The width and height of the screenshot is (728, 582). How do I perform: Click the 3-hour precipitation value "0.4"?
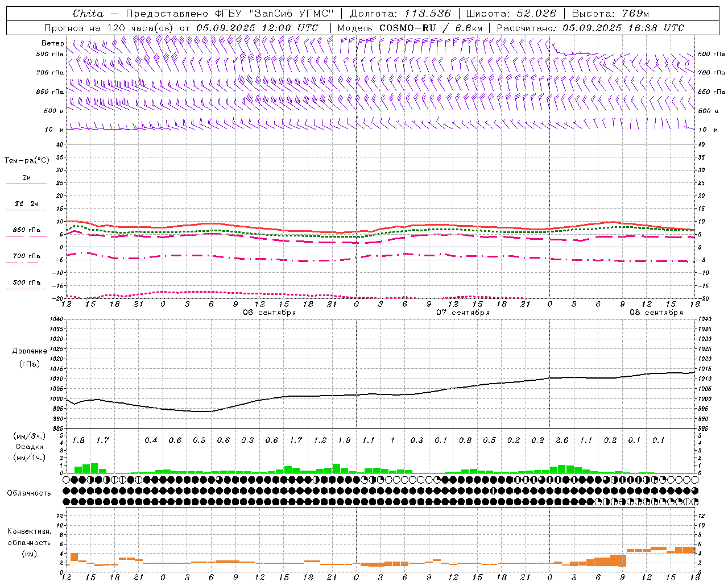click(x=151, y=440)
